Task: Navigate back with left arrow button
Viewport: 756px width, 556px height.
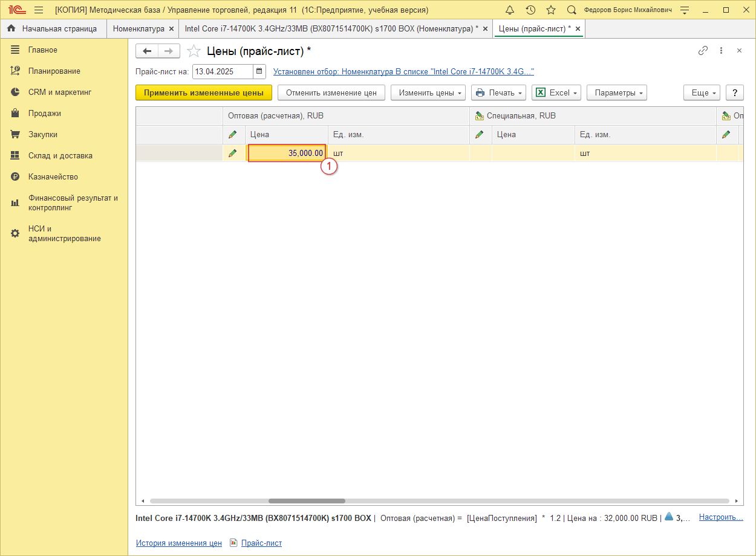Action: [147, 51]
